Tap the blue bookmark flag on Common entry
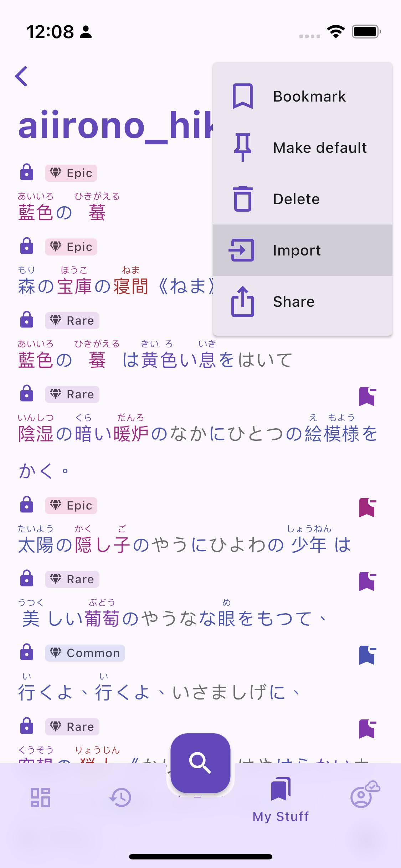 [367, 655]
